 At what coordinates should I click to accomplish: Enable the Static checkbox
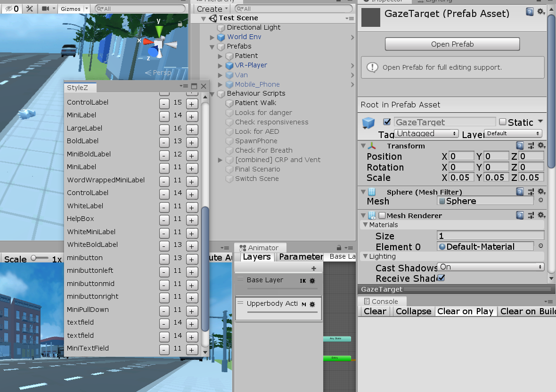click(x=502, y=122)
